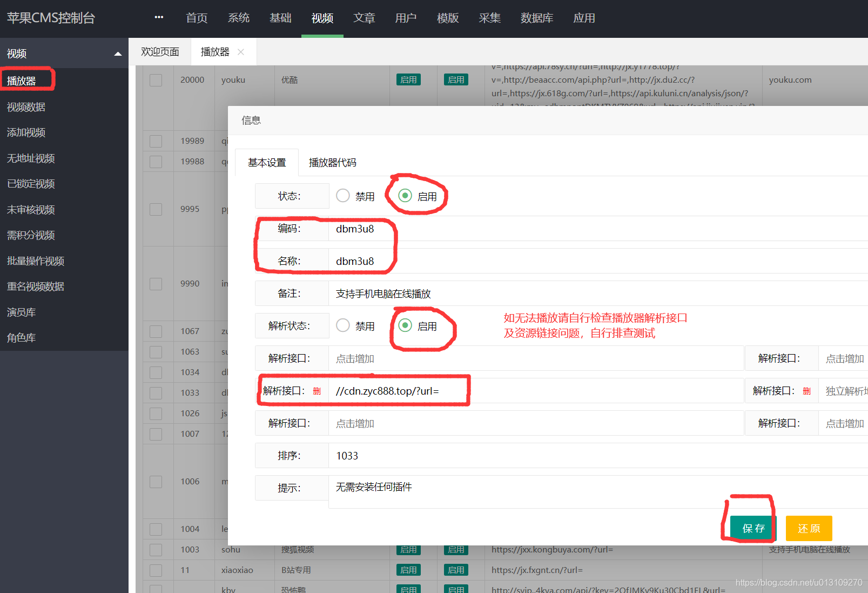The height and width of the screenshot is (593, 868).
Task: Click the https://jx.fxgnt.cn/?url= cell
Action: [x=537, y=570]
